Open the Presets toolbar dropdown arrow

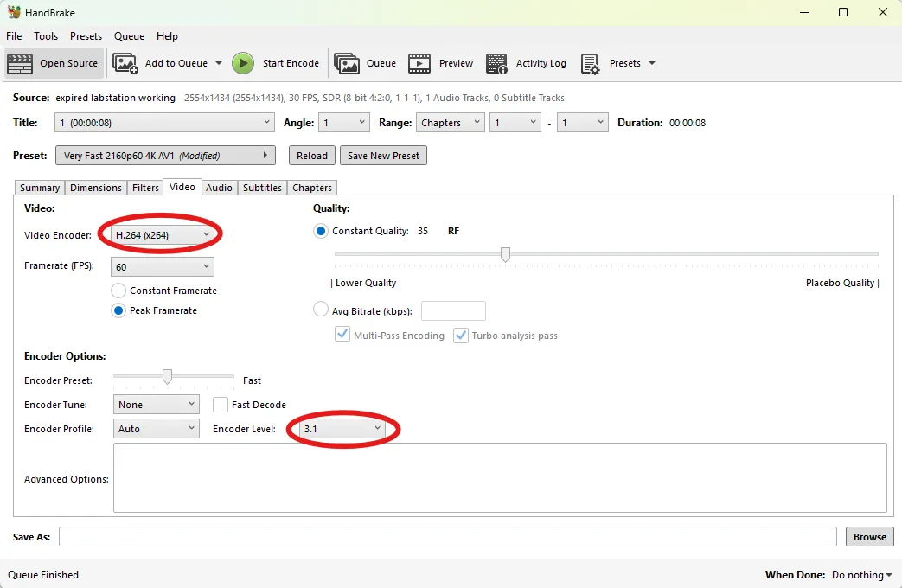(x=652, y=63)
